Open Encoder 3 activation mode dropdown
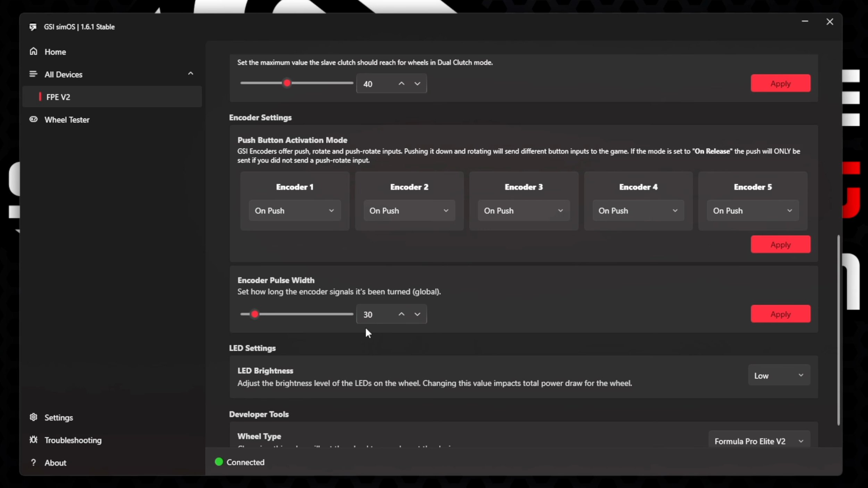The image size is (868, 488). point(524,211)
